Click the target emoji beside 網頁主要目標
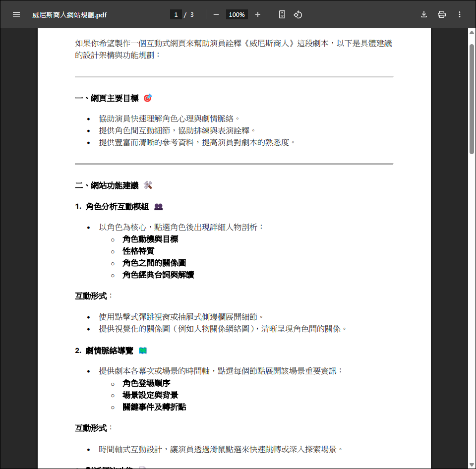The height and width of the screenshot is (469, 476). point(148,98)
